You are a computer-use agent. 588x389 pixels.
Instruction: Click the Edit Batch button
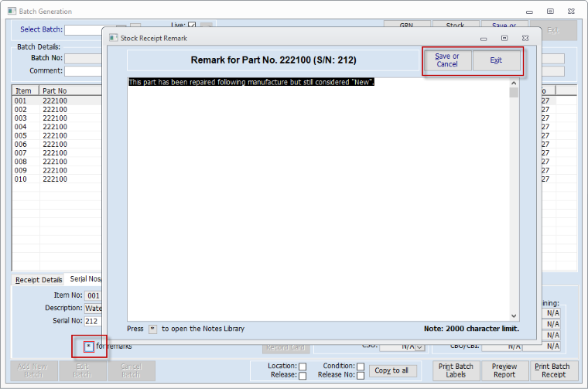pos(82,370)
